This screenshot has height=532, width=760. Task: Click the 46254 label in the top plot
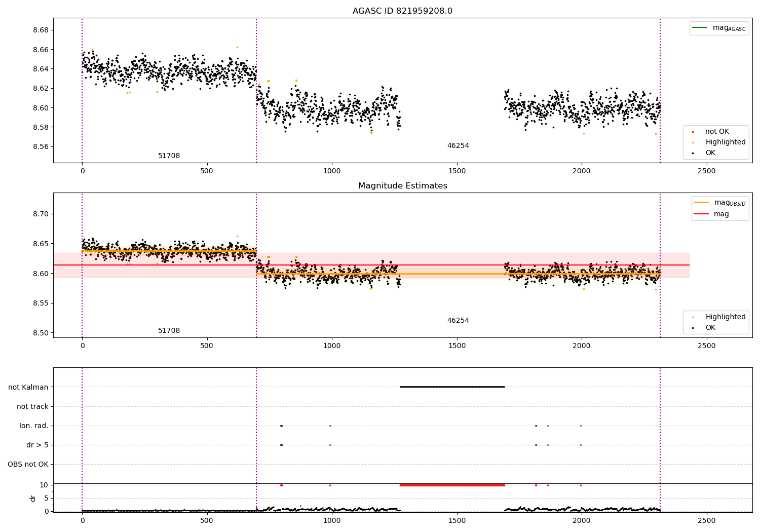tap(458, 146)
